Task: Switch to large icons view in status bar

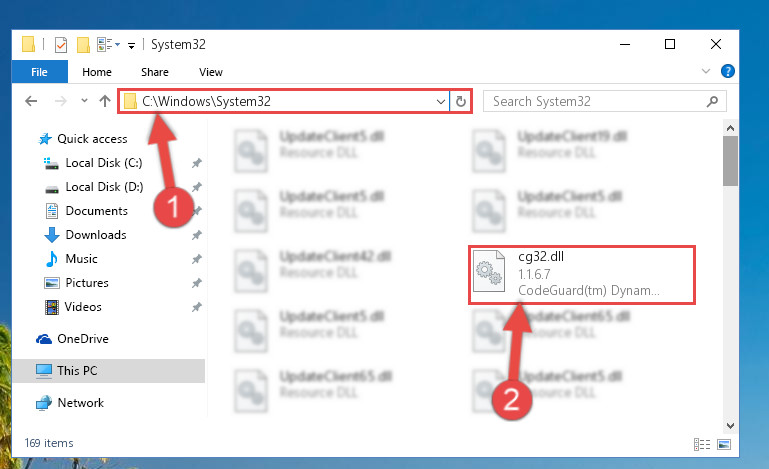Action: coord(724,444)
